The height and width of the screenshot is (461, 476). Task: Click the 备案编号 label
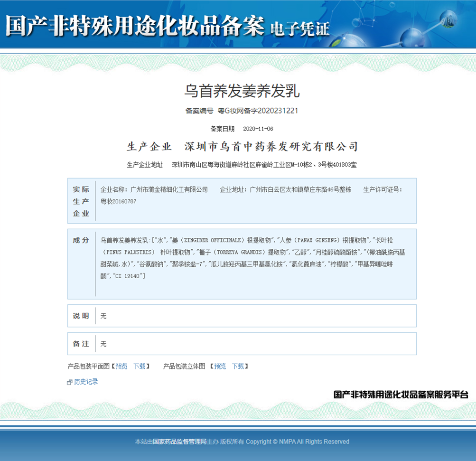click(x=199, y=111)
